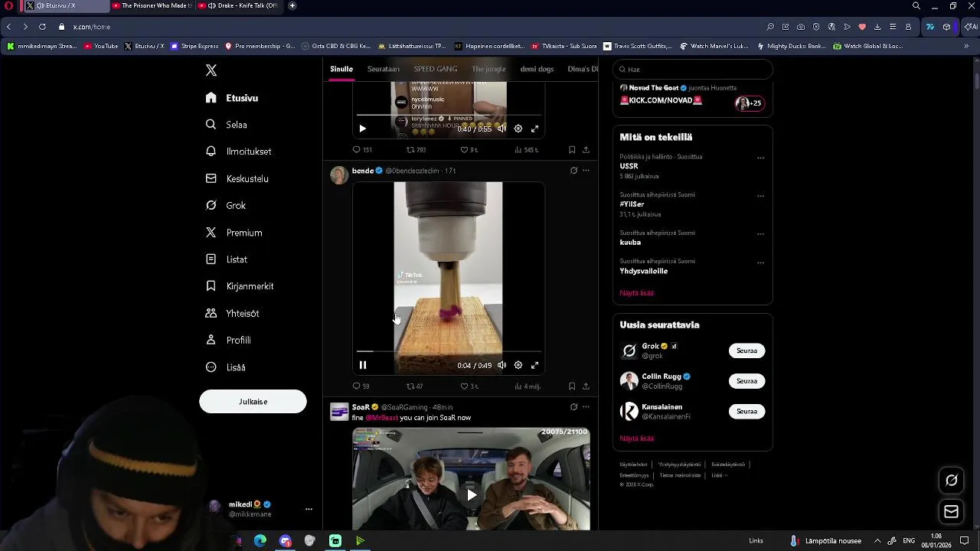Open options for USSR trend

click(760, 158)
